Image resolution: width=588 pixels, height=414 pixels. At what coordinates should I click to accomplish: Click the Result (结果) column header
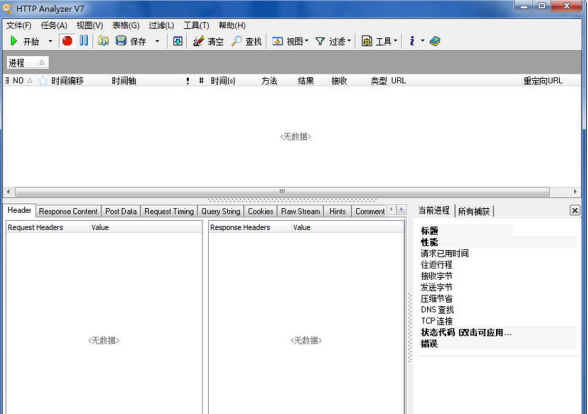point(306,81)
